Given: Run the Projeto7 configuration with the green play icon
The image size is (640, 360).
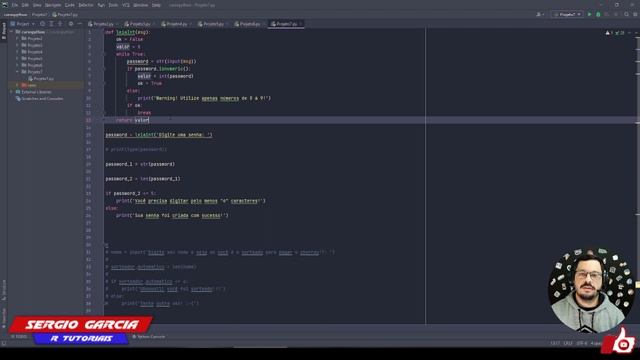Looking at the screenshot, I should pos(589,14).
